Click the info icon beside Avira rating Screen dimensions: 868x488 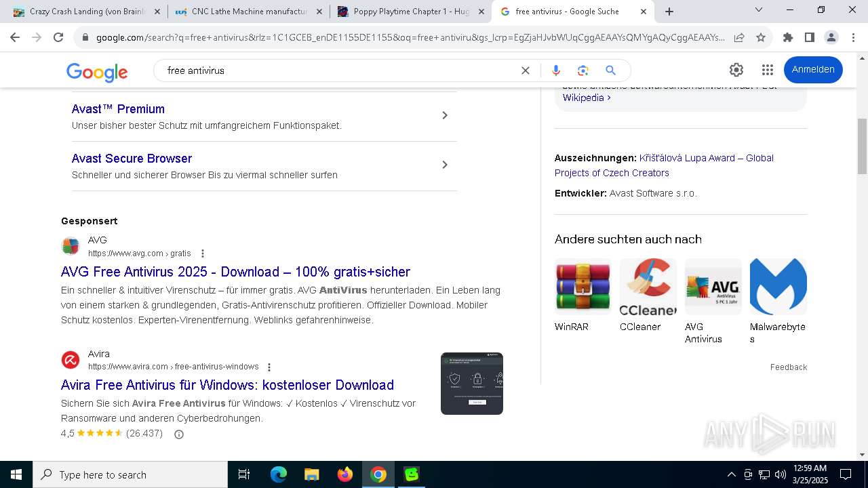[179, 434]
